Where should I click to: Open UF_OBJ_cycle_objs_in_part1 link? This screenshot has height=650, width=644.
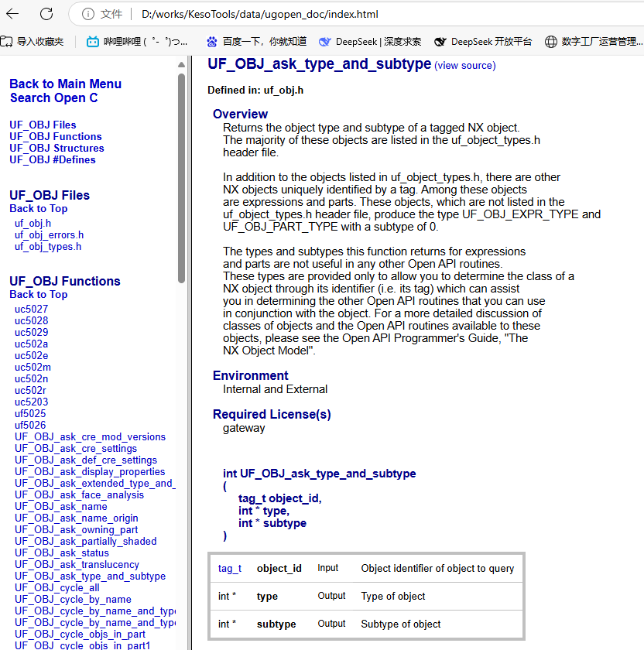click(83, 645)
